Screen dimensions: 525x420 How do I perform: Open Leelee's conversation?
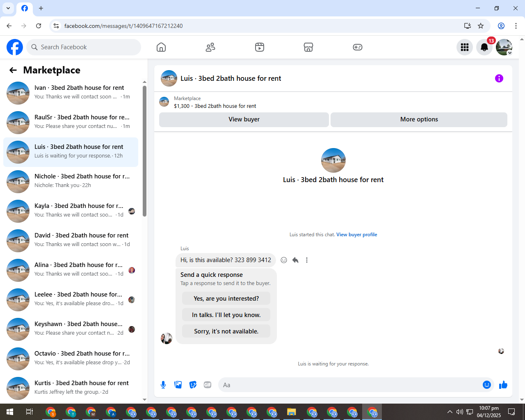click(x=71, y=299)
